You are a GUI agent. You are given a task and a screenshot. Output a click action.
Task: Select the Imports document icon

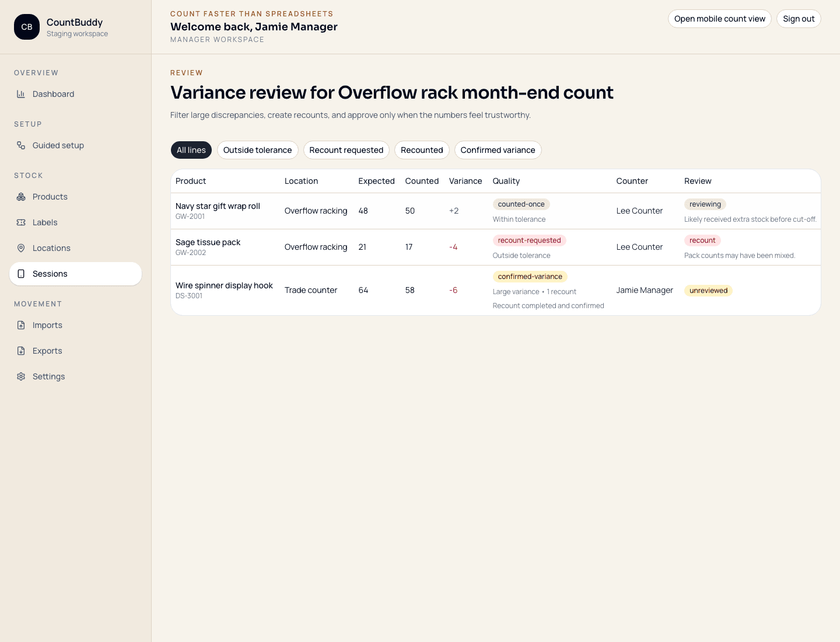tap(21, 325)
